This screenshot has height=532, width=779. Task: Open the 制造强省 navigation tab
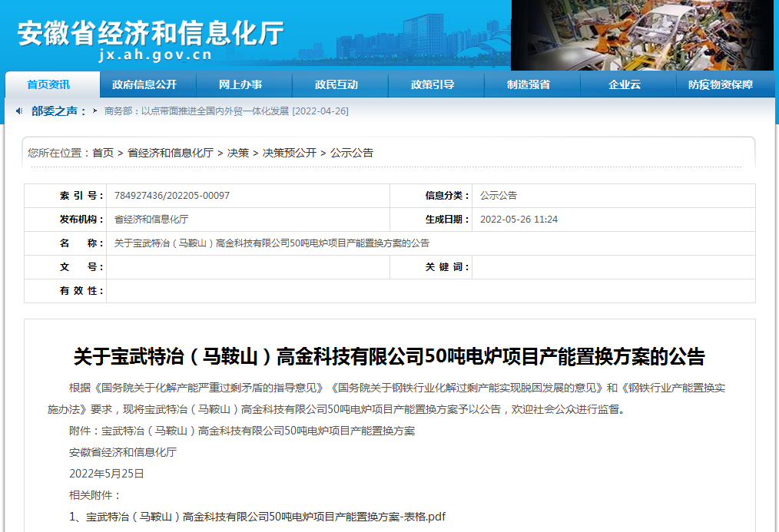(529, 84)
